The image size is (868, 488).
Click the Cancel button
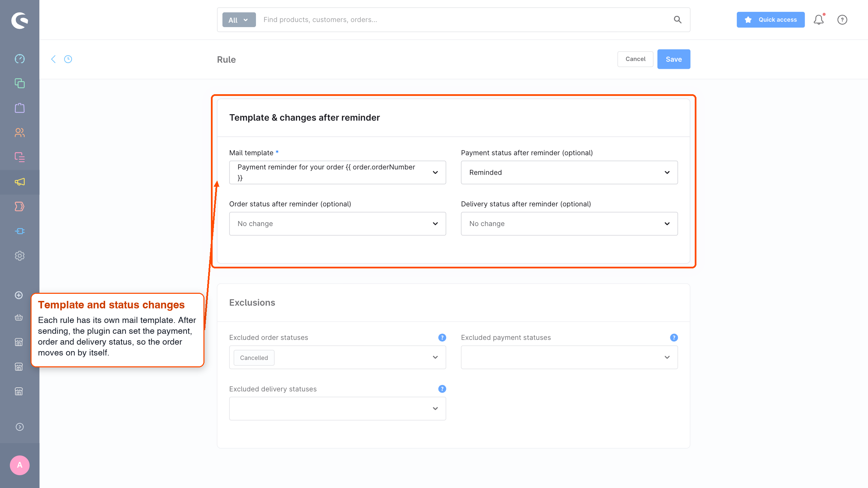(635, 59)
